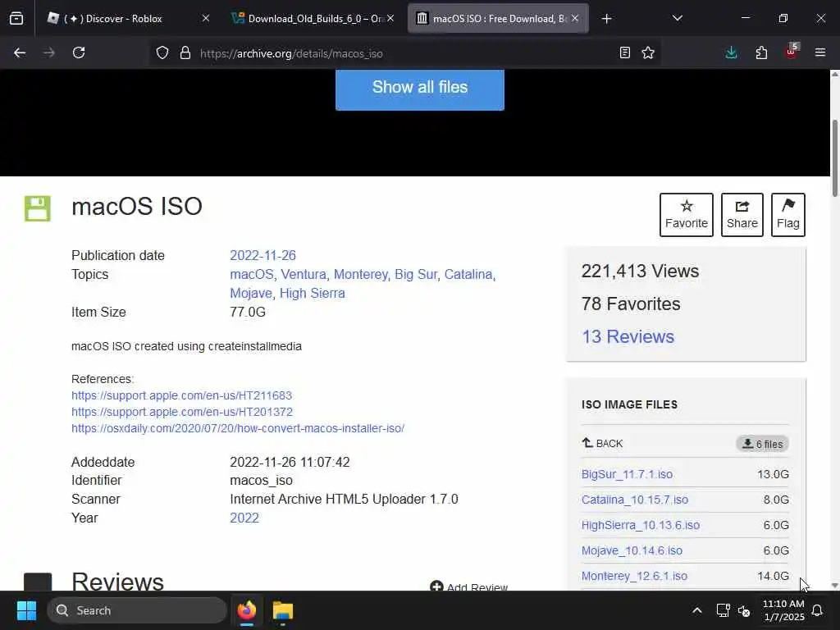Download Mojave_10.14.6.iso file
This screenshot has width=840, height=630.
tap(632, 550)
